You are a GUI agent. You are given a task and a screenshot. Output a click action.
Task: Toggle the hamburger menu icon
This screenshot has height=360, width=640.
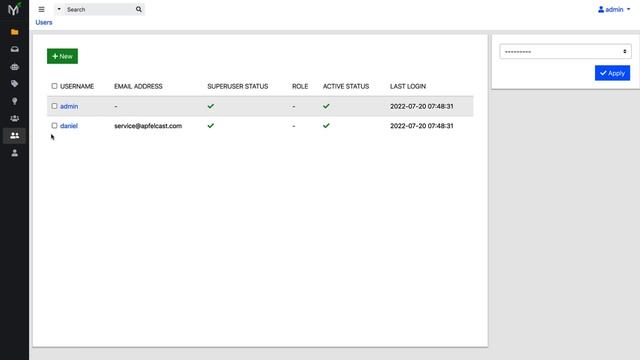42,9
